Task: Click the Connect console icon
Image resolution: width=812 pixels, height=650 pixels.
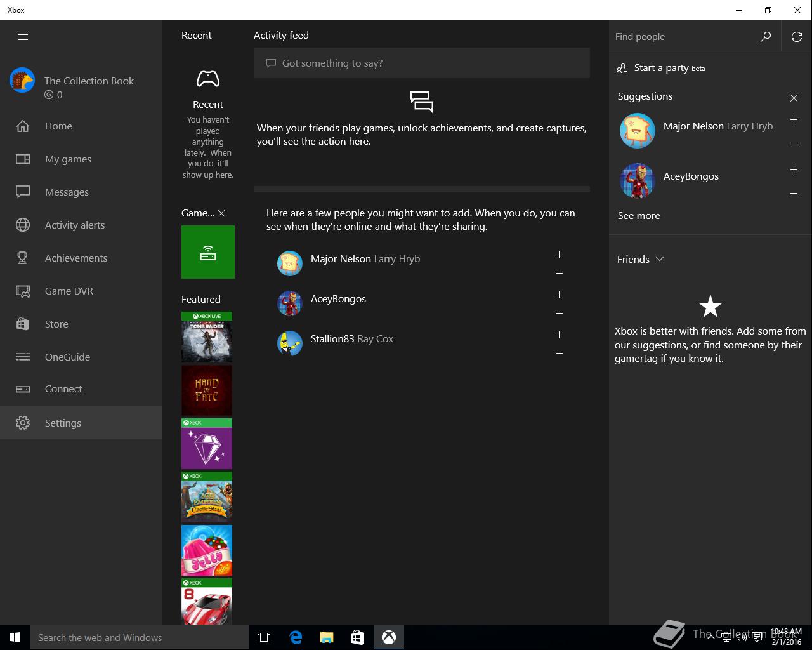Action: [x=23, y=389]
